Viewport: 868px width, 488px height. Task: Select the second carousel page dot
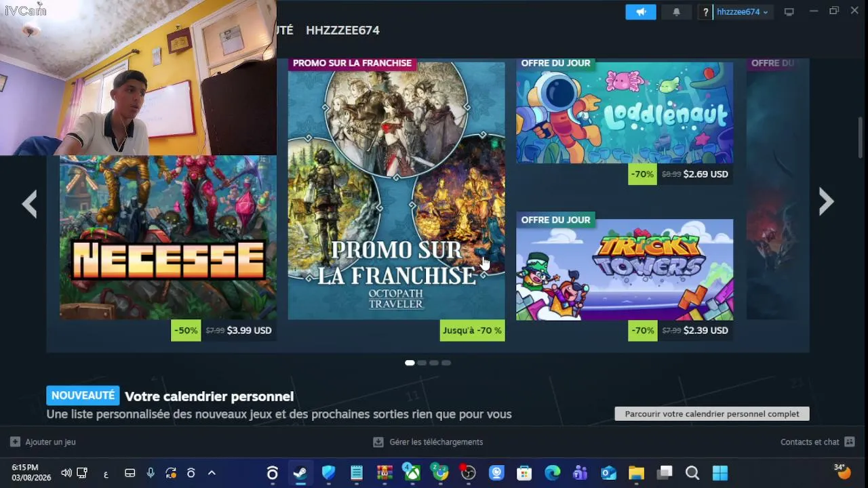(422, 363)
